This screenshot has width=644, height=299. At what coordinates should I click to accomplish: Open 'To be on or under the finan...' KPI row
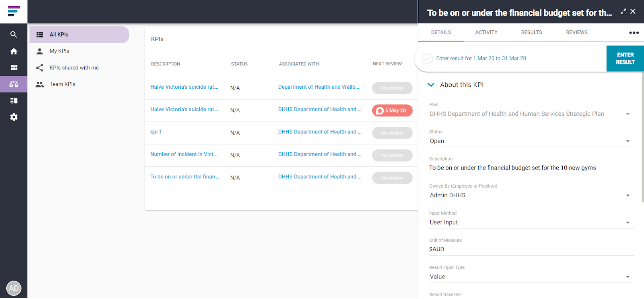pyautogui.click(x=184, y=177)
